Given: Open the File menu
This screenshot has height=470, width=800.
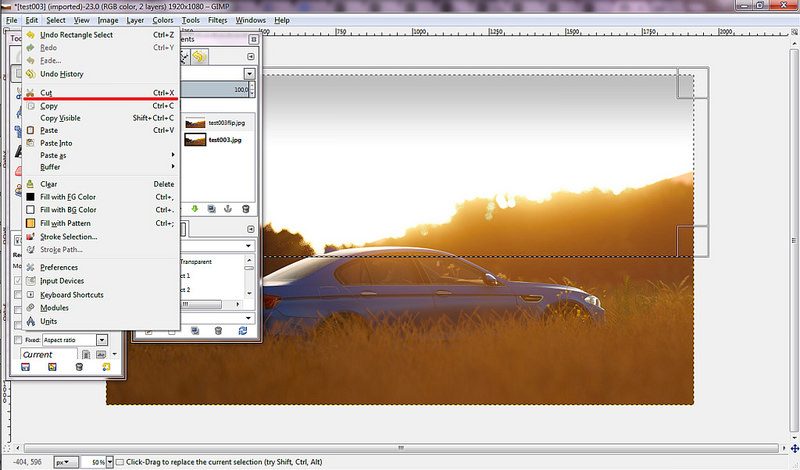Looking at the screenshot, I should click(12, 20).
